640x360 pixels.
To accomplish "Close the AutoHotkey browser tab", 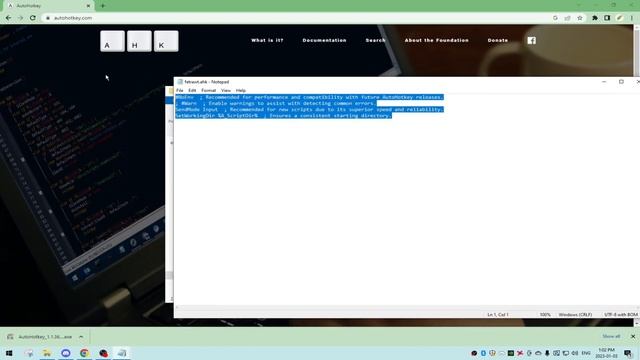I will point(88,6).
